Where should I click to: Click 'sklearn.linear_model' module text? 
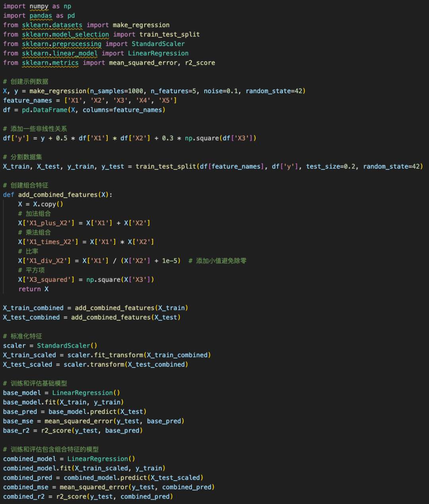pyautogui.click(x=60, y=54)
